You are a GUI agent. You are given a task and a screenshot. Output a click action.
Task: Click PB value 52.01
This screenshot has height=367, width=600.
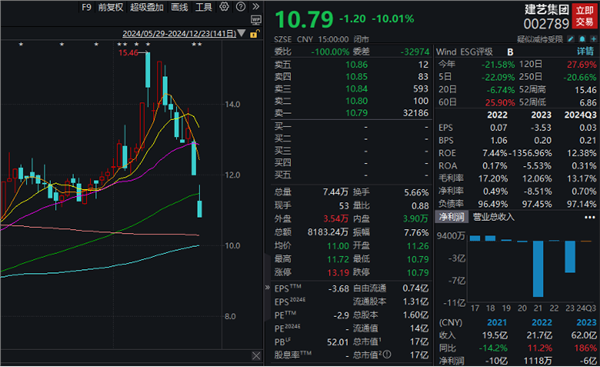click(x=338, y=342)
